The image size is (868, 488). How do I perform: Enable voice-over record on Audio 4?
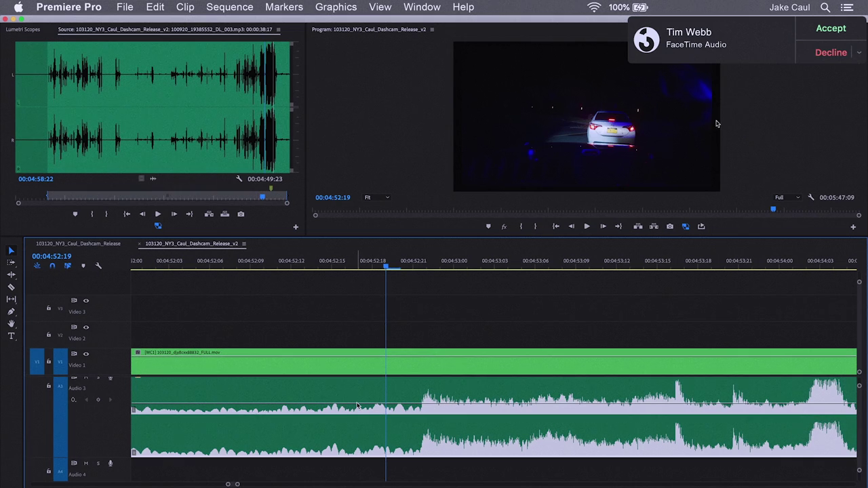point(111,463)
